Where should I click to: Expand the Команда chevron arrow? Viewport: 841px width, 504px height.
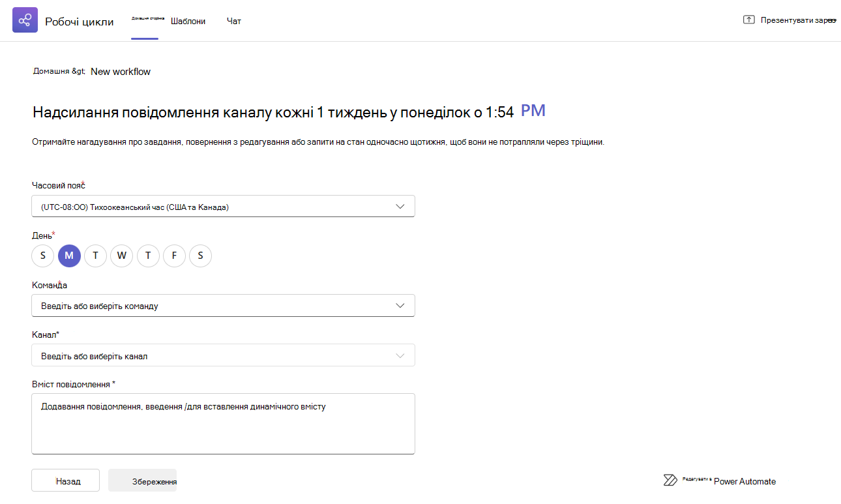400,306
